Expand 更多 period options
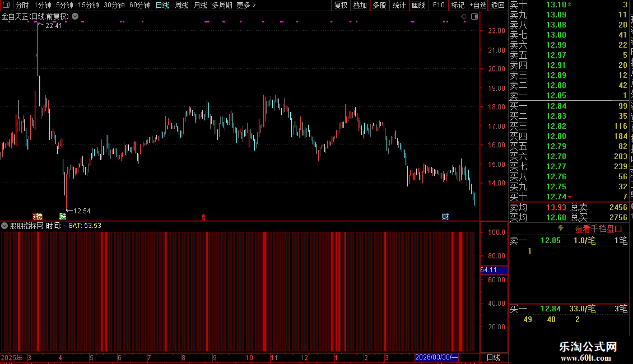 [246, 5]
